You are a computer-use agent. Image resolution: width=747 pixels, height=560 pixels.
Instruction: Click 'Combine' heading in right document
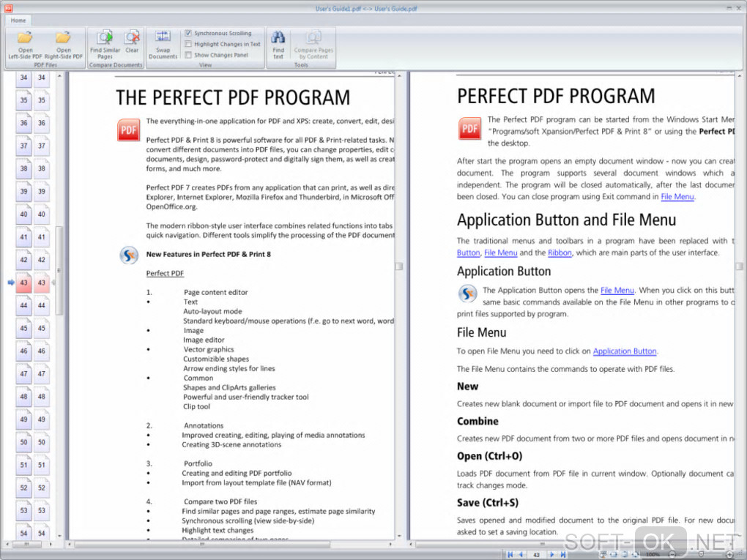pyautogui.click(x=477, y=422)
